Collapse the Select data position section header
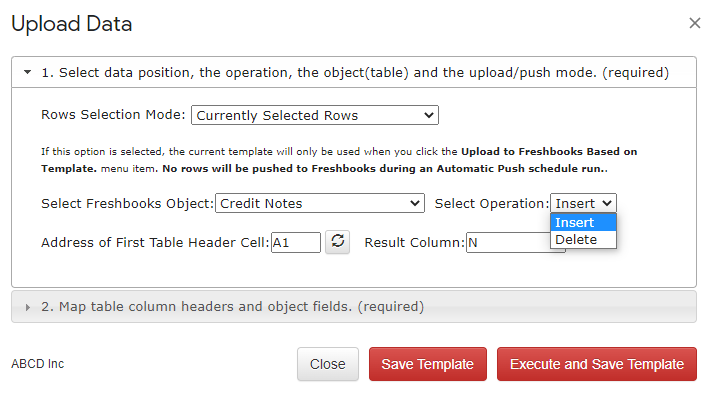Image resolution: width=711 pixels, height=406 pixels. click(354, 73)
